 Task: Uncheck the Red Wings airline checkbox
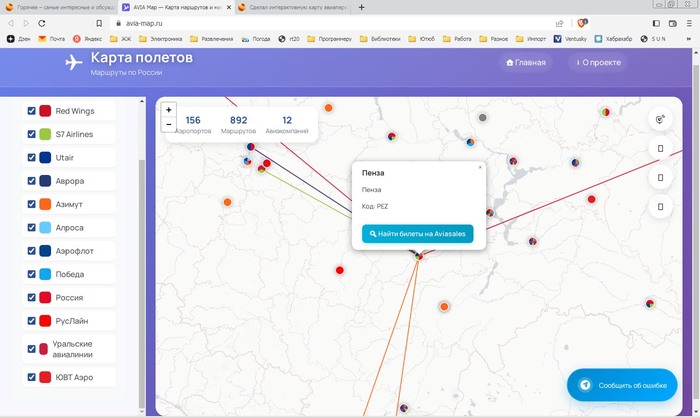32,111
